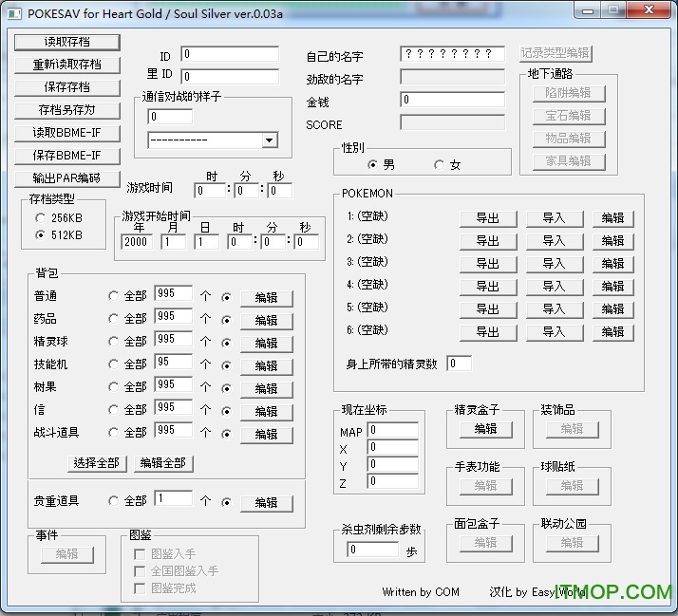The image size is (678, 616).
Task: Click 导出 for Pokemon slot 1
Action: 488,218
